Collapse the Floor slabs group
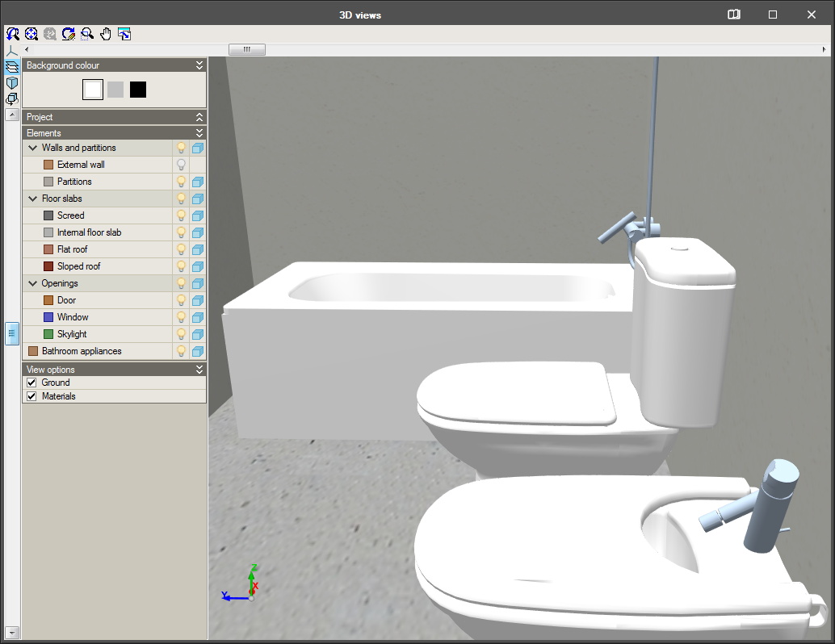This screenshot has width=835, height=644. 33,199
